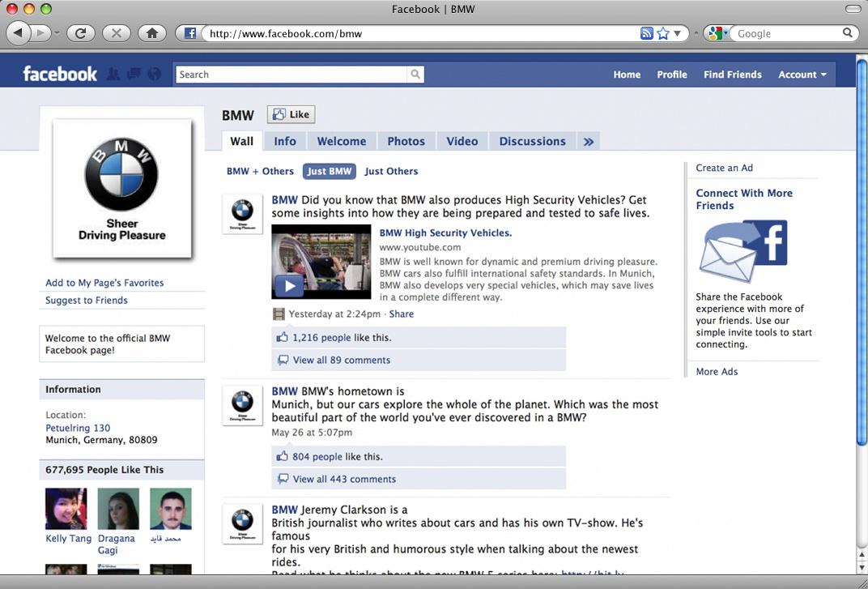Open the bookmark star dropdown arrow
868x589 pixels.
tap(677, 34)
